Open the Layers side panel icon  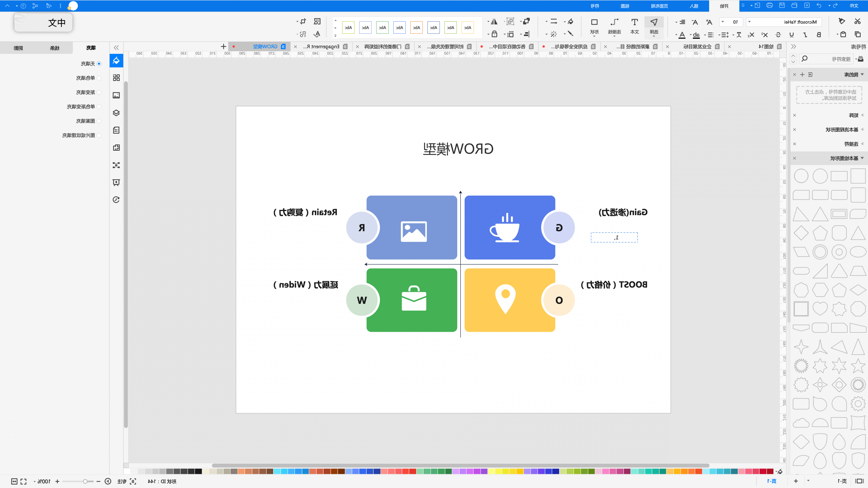pos(116,113)
